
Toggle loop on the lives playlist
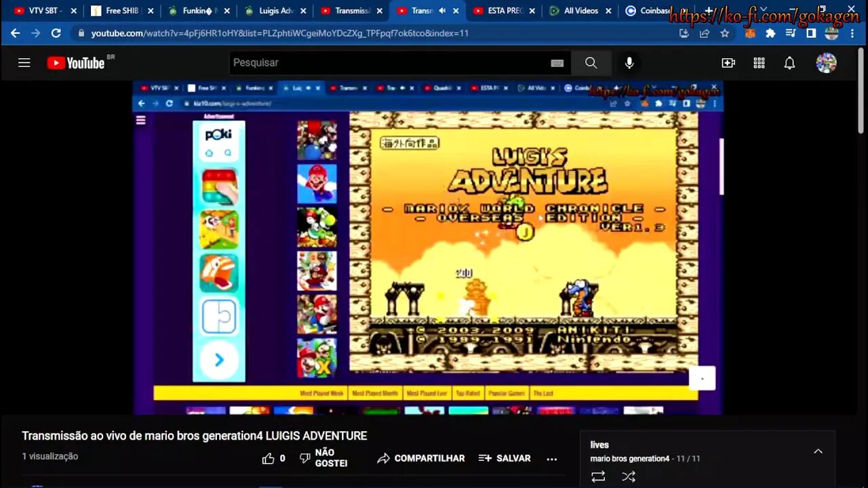point(598,477)
